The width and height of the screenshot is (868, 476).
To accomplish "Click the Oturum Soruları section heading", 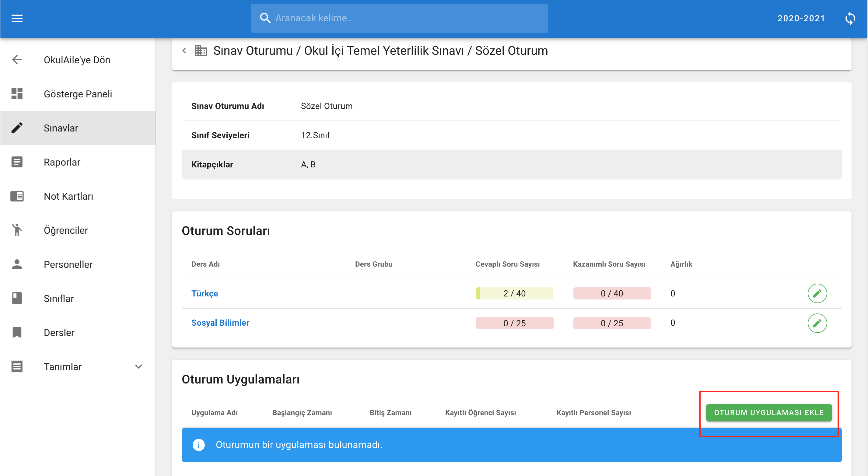I will (x=226, y=231).
